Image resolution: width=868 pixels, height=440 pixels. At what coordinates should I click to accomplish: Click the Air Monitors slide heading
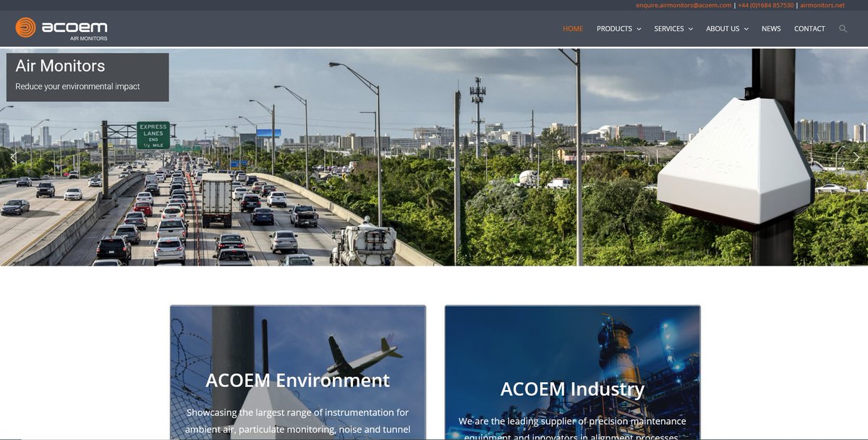60,66
